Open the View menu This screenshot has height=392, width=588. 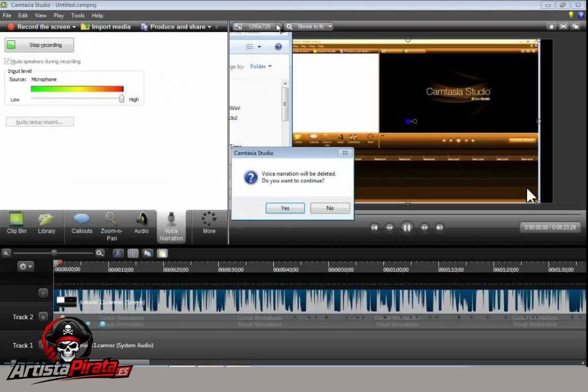(x=40, y=15)
